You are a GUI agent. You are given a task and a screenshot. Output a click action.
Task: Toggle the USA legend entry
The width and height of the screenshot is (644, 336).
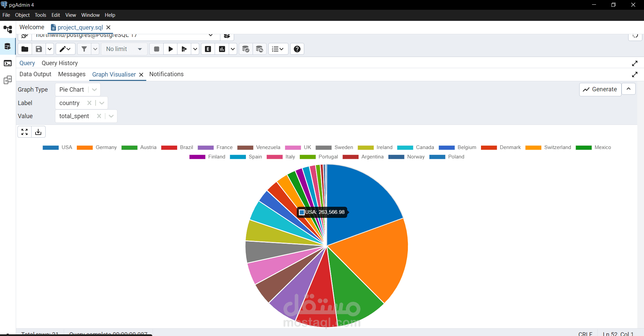pyautogui.click(x=57, y=147)
